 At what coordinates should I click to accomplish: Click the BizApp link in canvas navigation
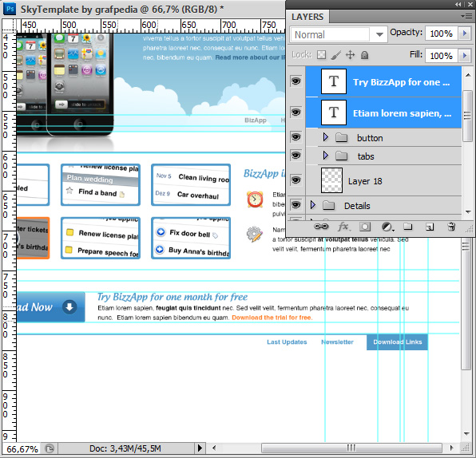coord(256,120)
